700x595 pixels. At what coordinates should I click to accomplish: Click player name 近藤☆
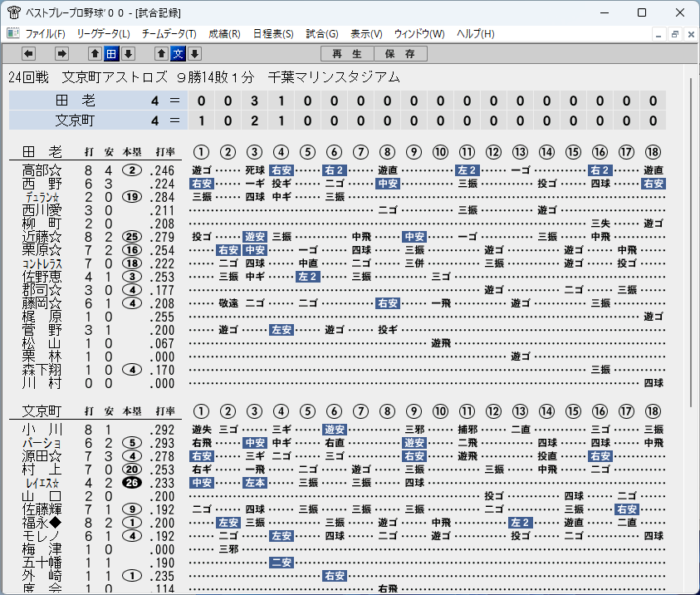tap(42, 237)
